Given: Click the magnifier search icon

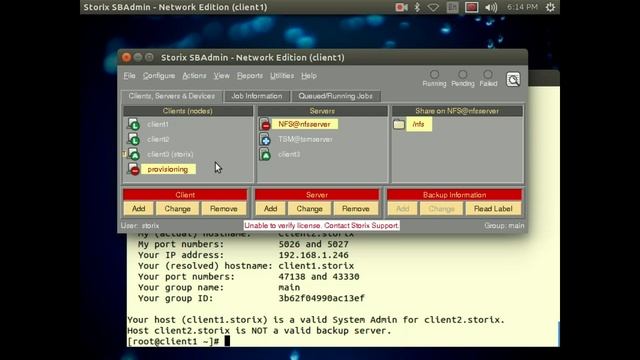Looking at the screenshot, I should pyautogui.click(x=513, y=80).
